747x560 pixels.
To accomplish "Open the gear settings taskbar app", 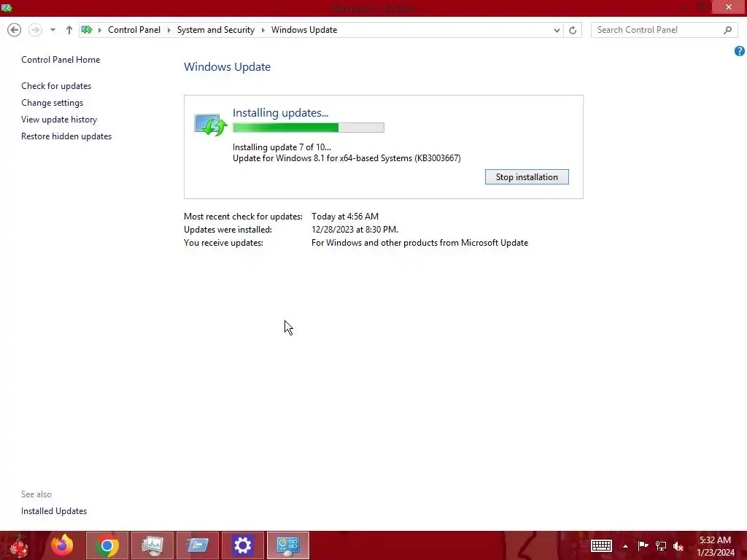I will pyautogui.click(x=242, y=545).
